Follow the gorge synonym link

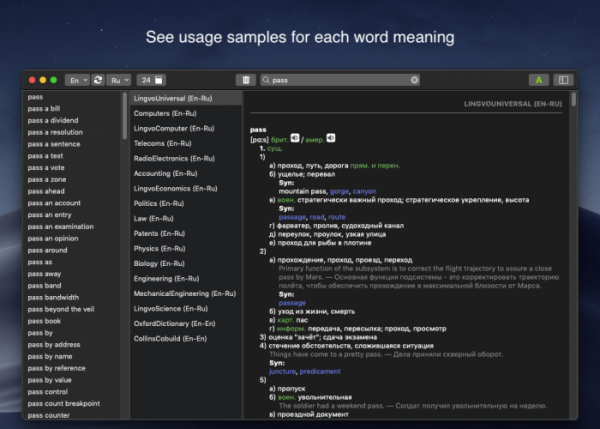pos(339,191)
